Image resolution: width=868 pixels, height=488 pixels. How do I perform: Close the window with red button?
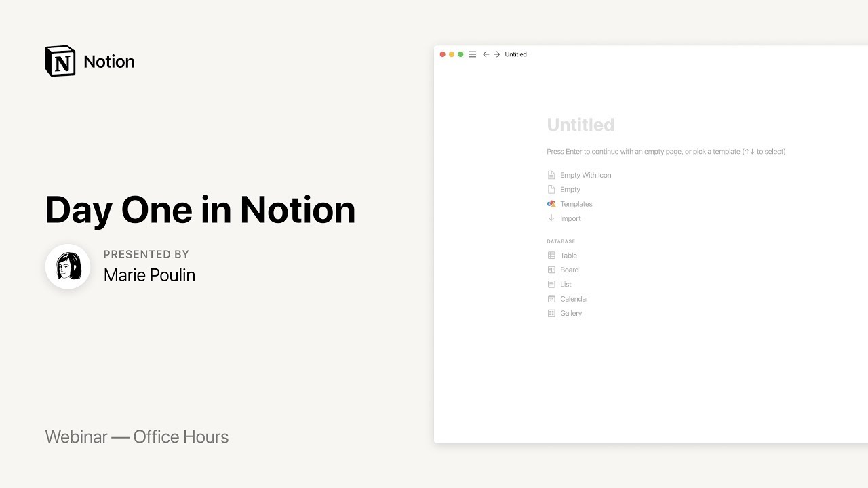tap(443, 54)
